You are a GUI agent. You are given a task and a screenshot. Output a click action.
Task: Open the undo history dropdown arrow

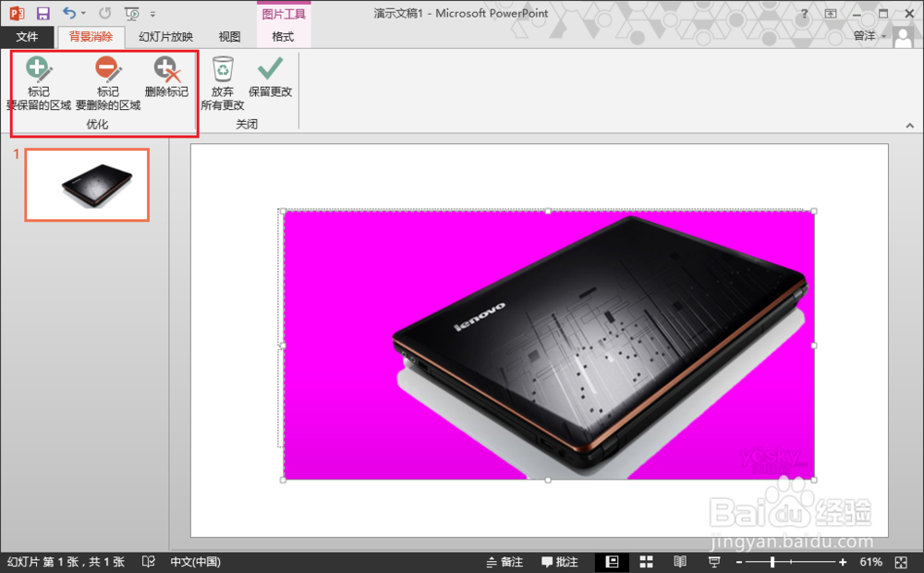(x=84, y=13)
